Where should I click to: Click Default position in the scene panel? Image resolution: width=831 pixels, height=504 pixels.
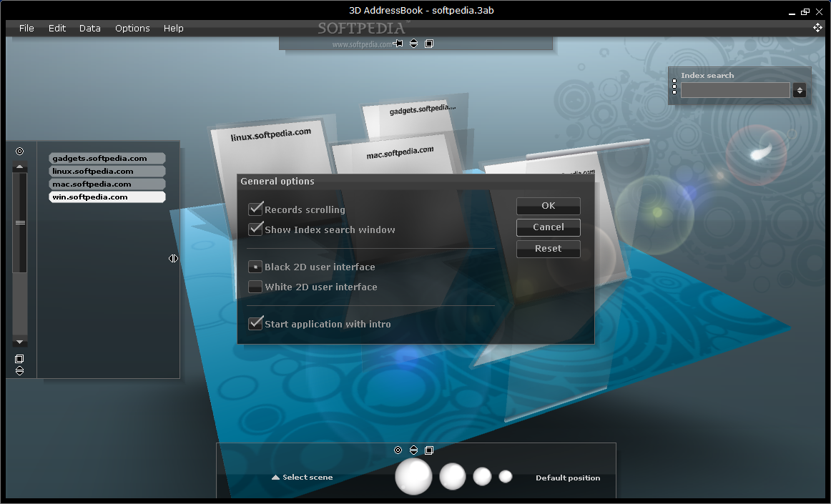tap(568, 478)
